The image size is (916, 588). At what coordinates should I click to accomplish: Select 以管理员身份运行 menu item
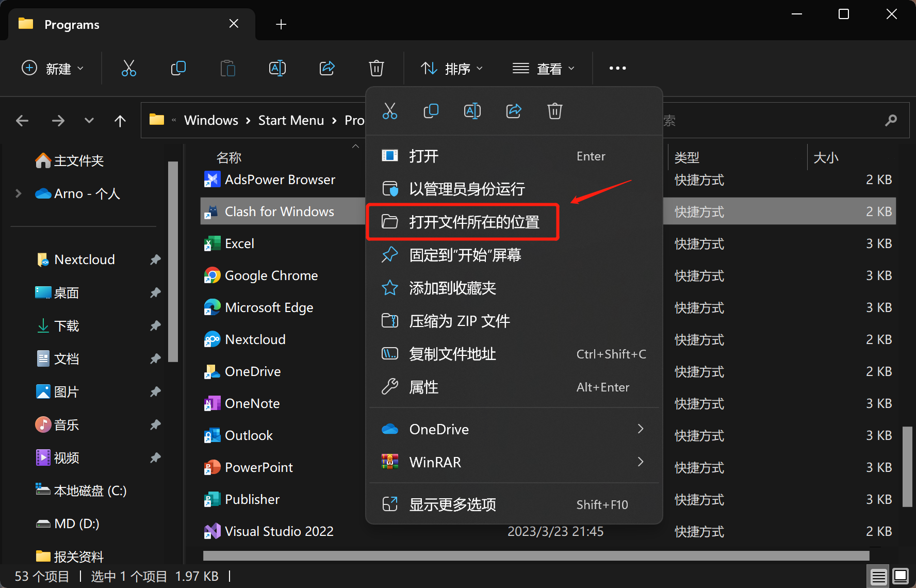(514, 189)
